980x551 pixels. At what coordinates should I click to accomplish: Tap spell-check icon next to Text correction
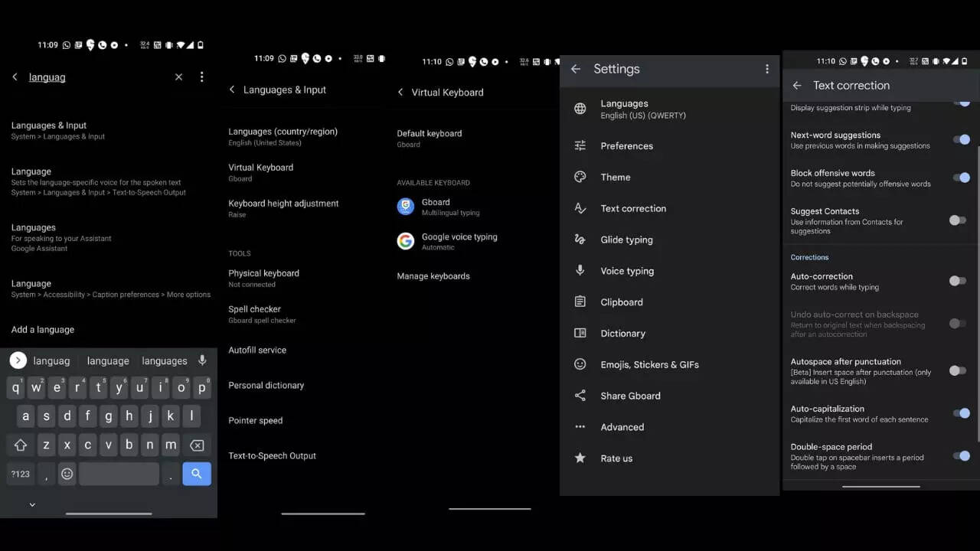(x=580, y=208)
